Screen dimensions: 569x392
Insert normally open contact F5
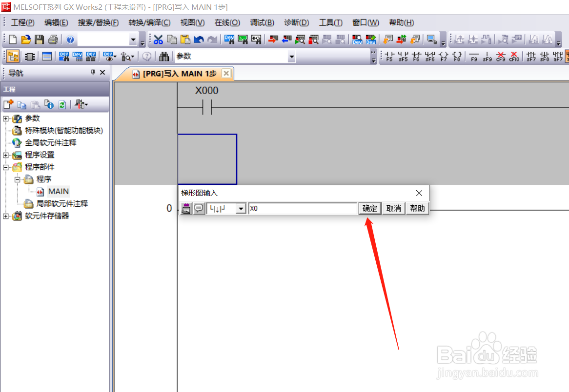pyautogui.click(x=389, y=56)
